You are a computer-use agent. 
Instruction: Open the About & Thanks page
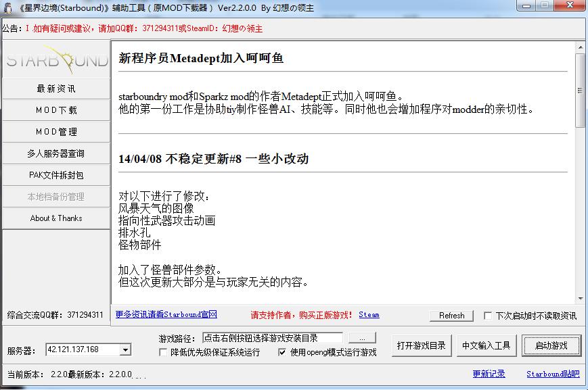56,218
